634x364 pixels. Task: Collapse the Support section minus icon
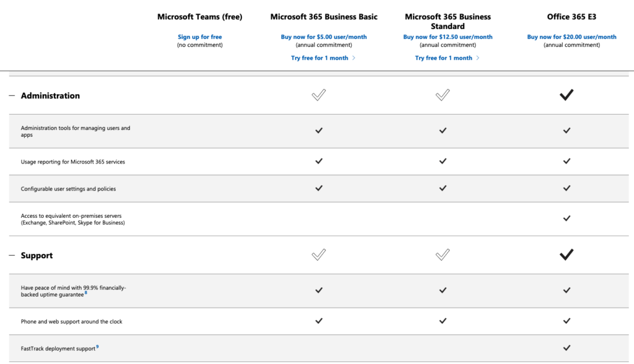[x=12, y=256]
